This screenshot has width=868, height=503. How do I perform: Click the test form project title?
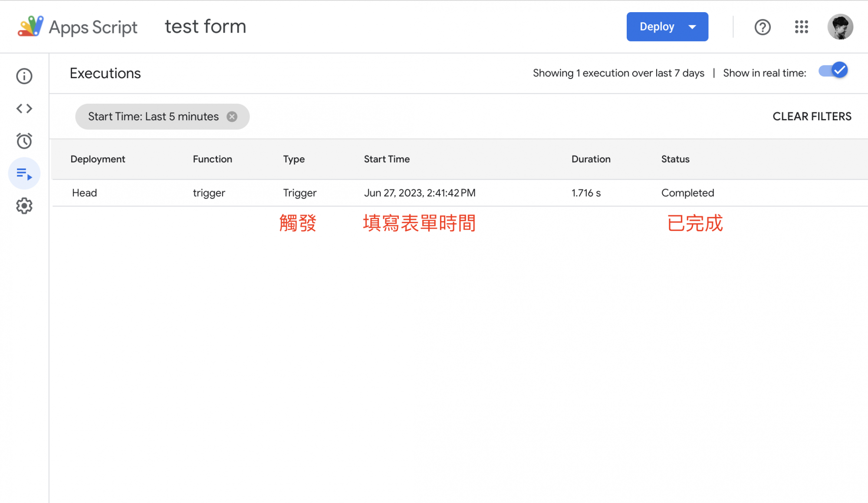coord(205,26)
